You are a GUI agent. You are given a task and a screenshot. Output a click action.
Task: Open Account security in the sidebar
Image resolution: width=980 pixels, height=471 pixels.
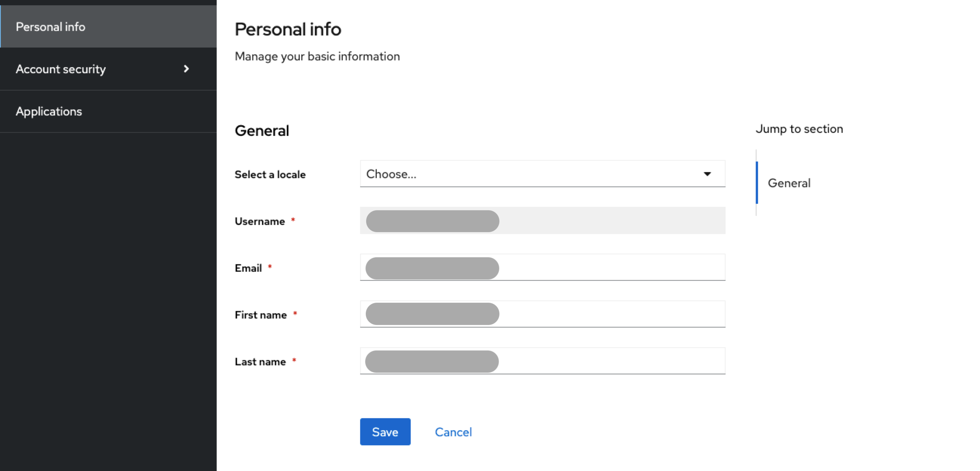pos(61,69)
